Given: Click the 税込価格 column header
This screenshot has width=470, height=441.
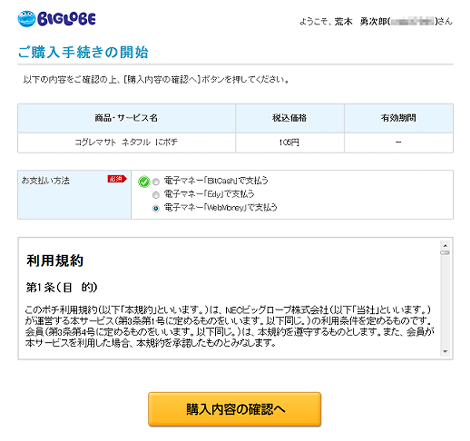Looking at the screenshot, I should click(x=290, y=118).
